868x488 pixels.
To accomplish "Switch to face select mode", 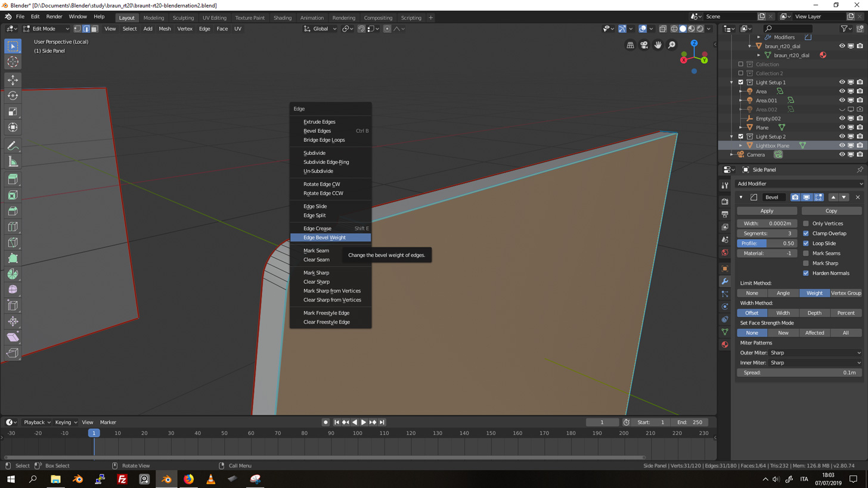I will coord(94,29).
